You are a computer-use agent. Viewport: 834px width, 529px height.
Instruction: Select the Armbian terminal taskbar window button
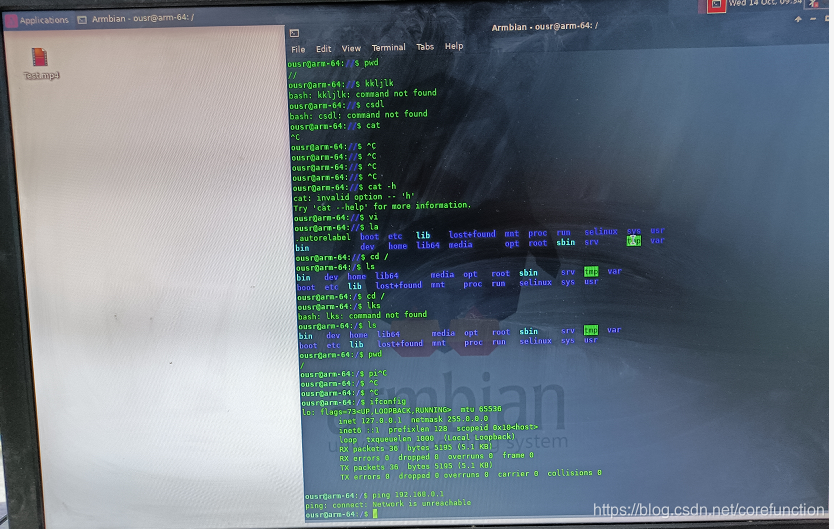[x=136, y=19]
